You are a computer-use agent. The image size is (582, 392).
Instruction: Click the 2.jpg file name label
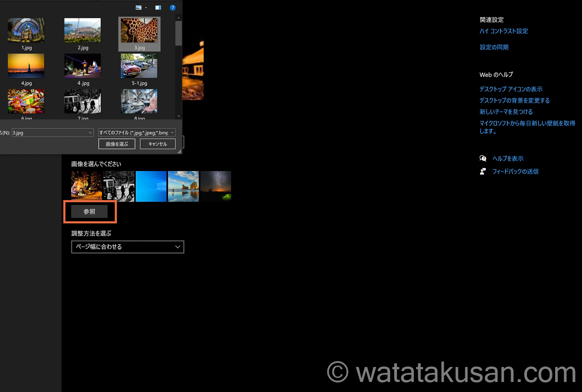click(x=83, y=48)
